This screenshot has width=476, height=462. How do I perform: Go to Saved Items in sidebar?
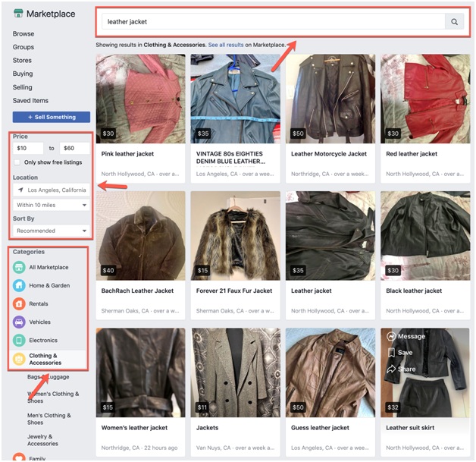30,101
